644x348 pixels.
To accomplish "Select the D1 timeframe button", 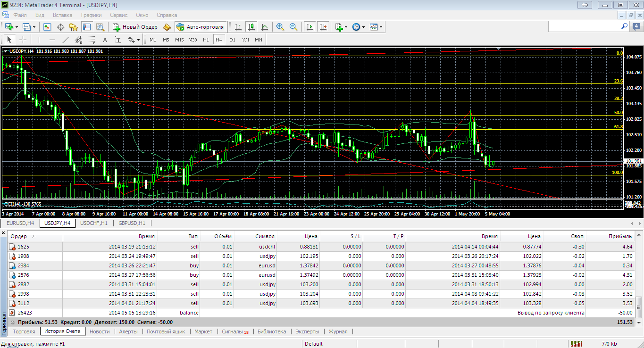I will [x=232, y=40].
